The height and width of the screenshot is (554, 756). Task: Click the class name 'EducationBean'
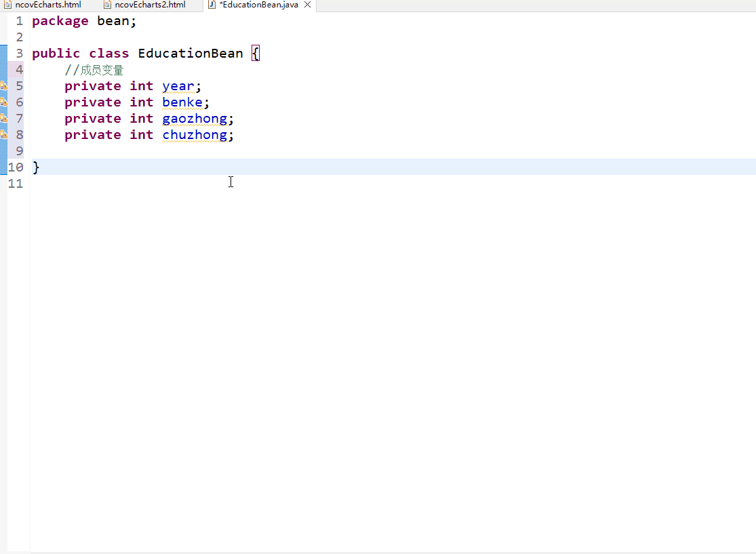point(191,53)
